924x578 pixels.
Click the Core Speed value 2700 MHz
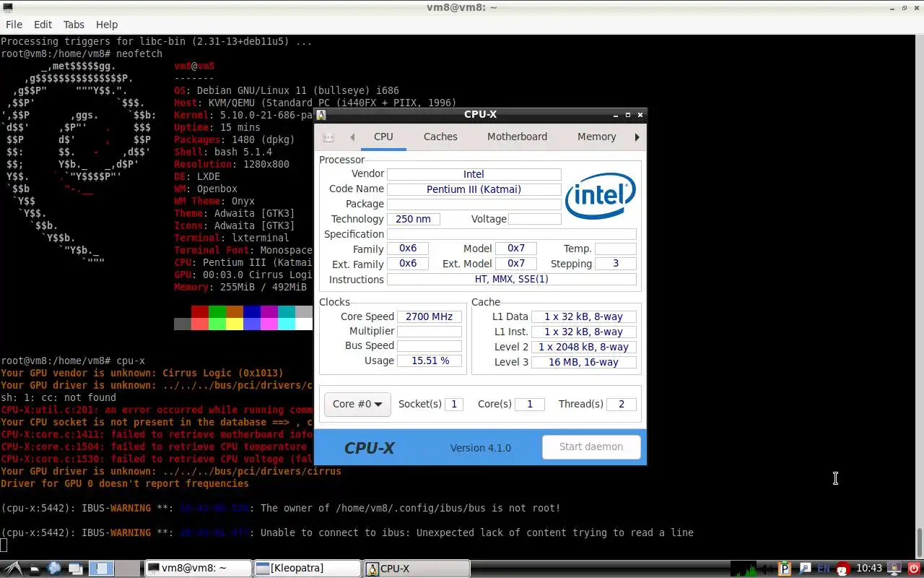(429, 316)
